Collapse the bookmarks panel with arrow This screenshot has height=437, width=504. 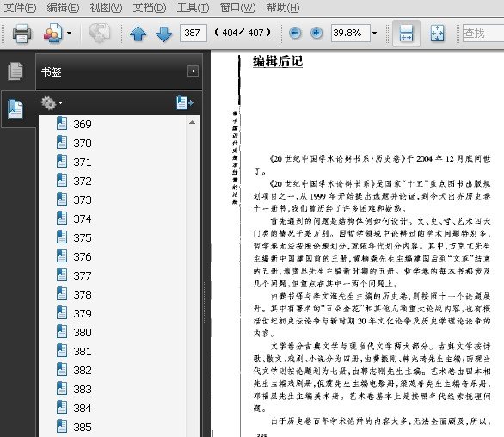coord(193,71)
